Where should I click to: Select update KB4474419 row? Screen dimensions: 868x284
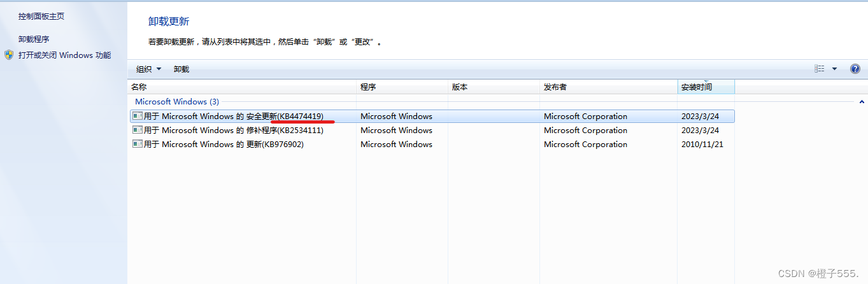coord(431,117)
